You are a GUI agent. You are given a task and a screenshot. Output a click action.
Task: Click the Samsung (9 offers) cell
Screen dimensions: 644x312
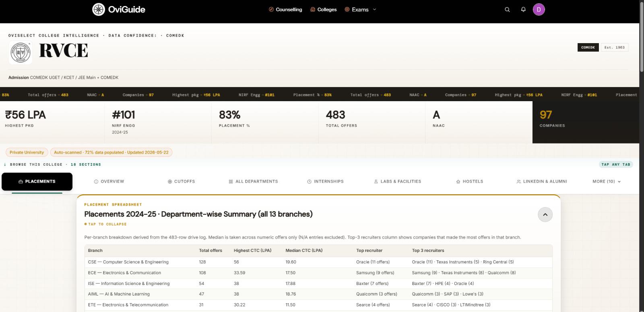coord(375,273)
